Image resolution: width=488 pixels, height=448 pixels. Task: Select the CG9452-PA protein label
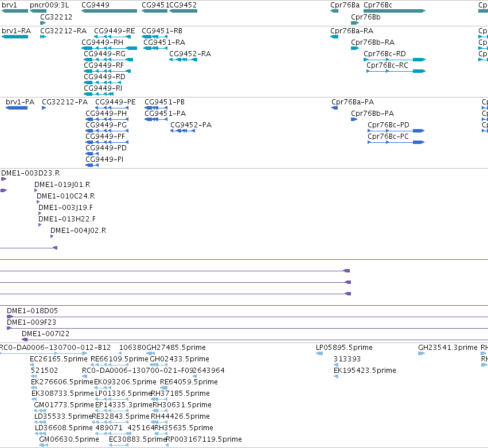click(191, 125)
